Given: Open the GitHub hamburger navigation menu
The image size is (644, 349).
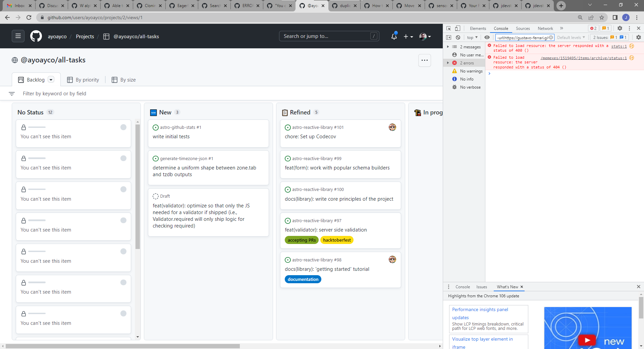Looking at the screenshot, I should [18, 36].
